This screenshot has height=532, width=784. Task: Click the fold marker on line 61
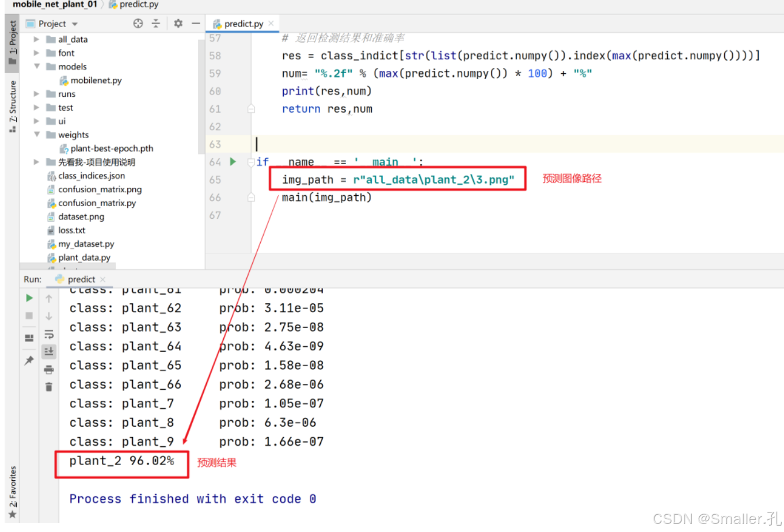pyautogui.click(x=251, y=109)
